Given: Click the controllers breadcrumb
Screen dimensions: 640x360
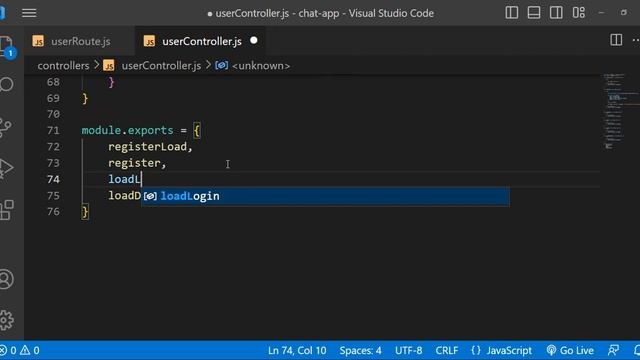Looking at the screenshot, I should pos(63,66).
